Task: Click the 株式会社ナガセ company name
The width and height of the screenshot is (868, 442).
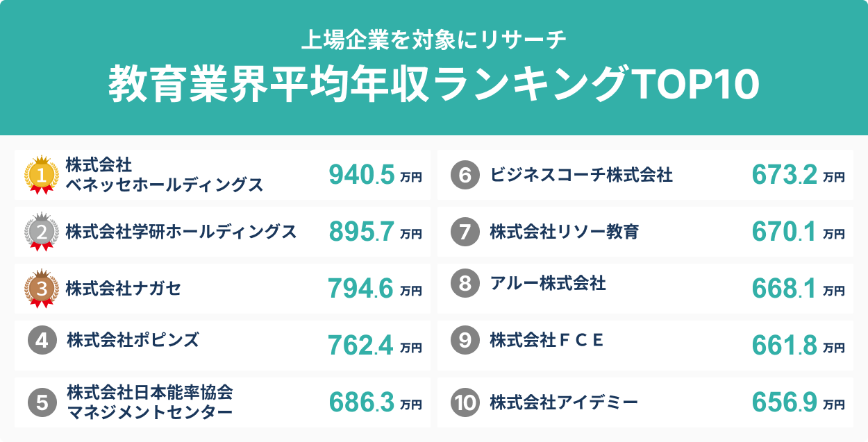Action: (x=124, y=288)
